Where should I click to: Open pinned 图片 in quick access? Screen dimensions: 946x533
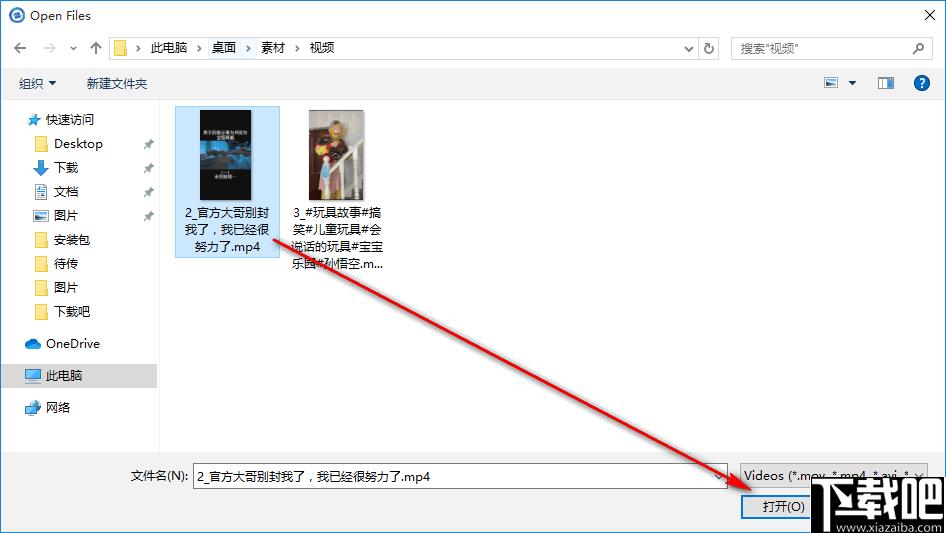[x=66, y=215]
